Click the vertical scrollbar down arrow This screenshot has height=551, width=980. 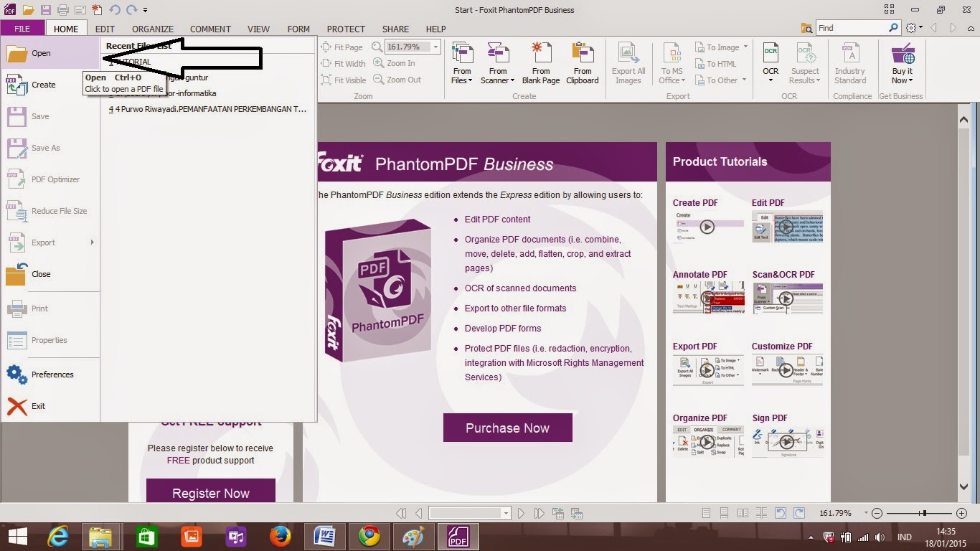964,486
